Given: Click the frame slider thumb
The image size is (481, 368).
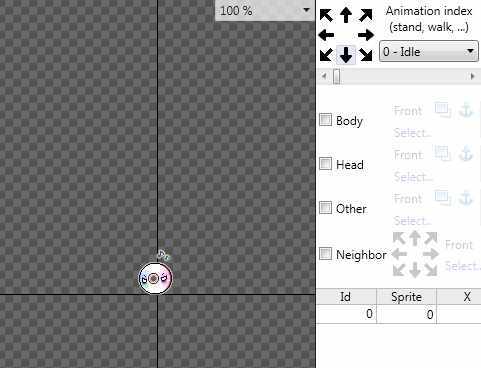Looking at the screenshot, I should click(x=337, y=76).
